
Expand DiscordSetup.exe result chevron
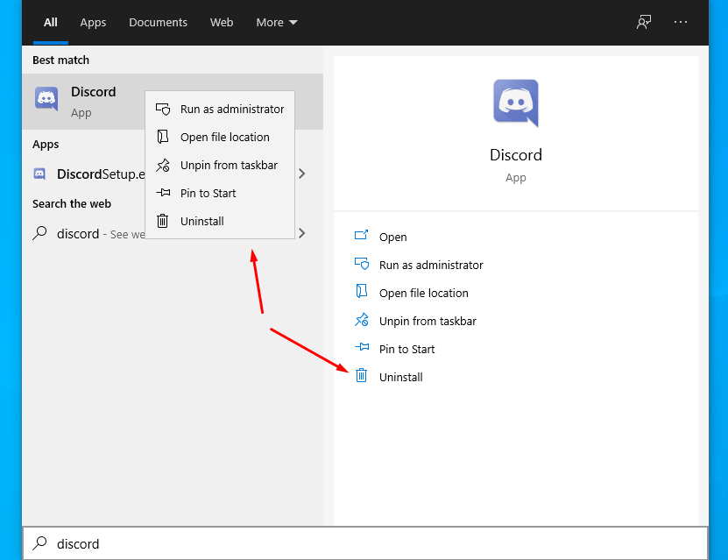pos(302,174)
